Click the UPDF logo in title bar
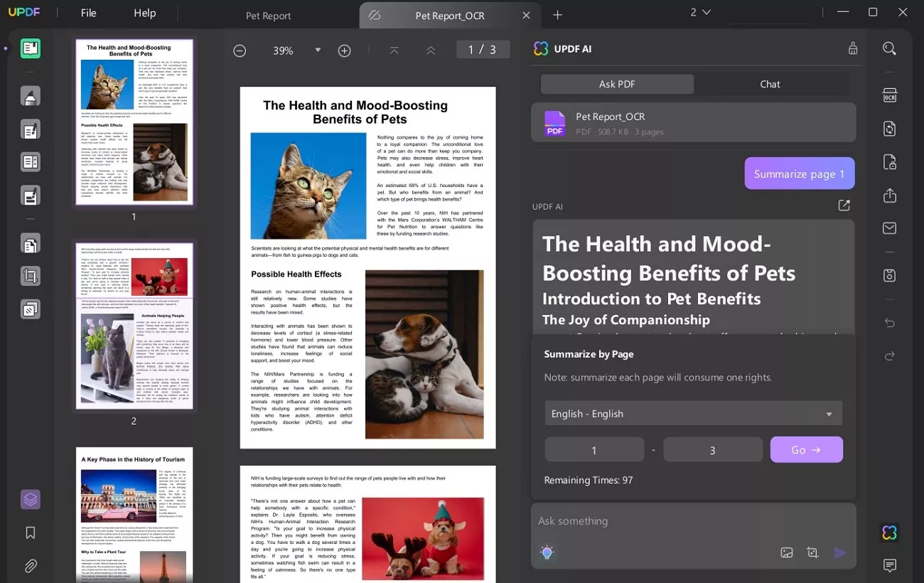The height and width of the screenshot is (583, 924). tap(23, 13)
